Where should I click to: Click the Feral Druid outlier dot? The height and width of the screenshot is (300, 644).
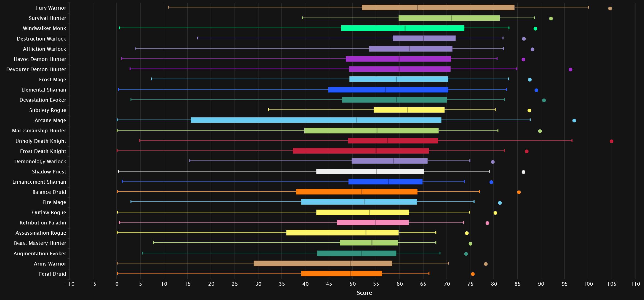point(473,274)
